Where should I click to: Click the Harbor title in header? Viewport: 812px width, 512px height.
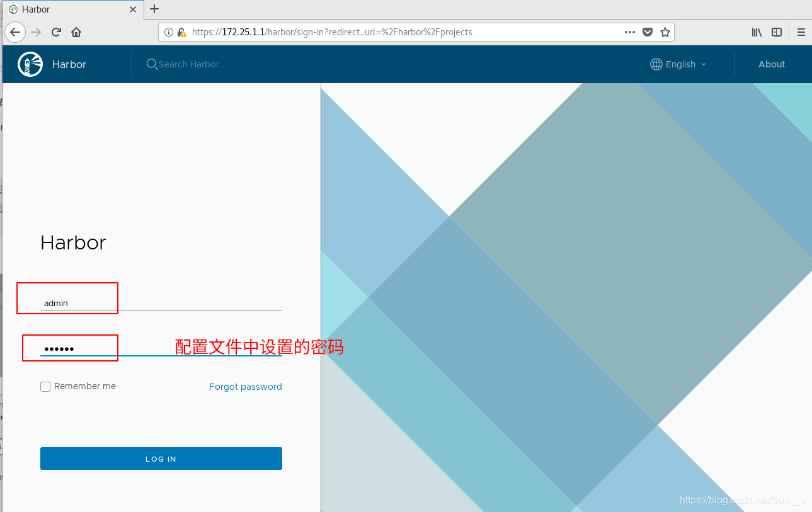[x=69, y=64]
